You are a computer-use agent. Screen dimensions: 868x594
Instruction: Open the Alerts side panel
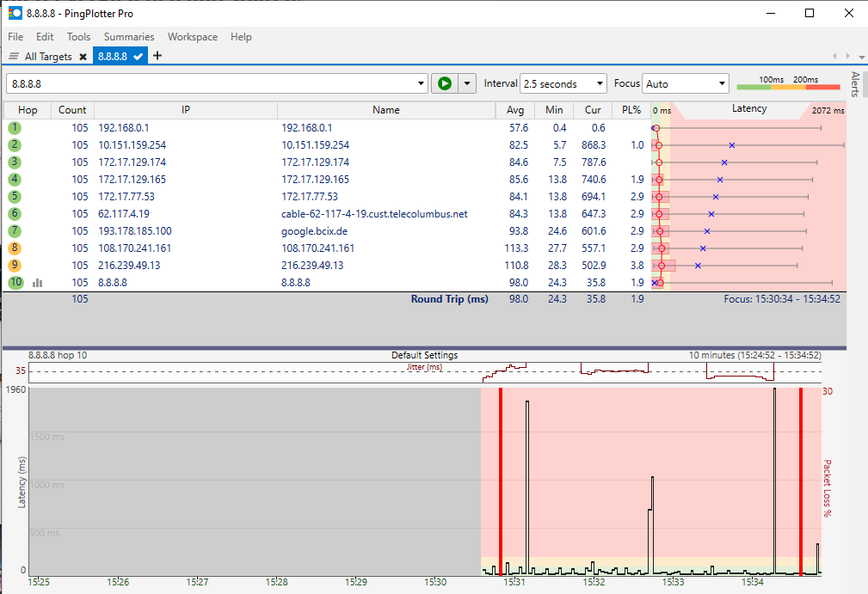tap(856, 84)
